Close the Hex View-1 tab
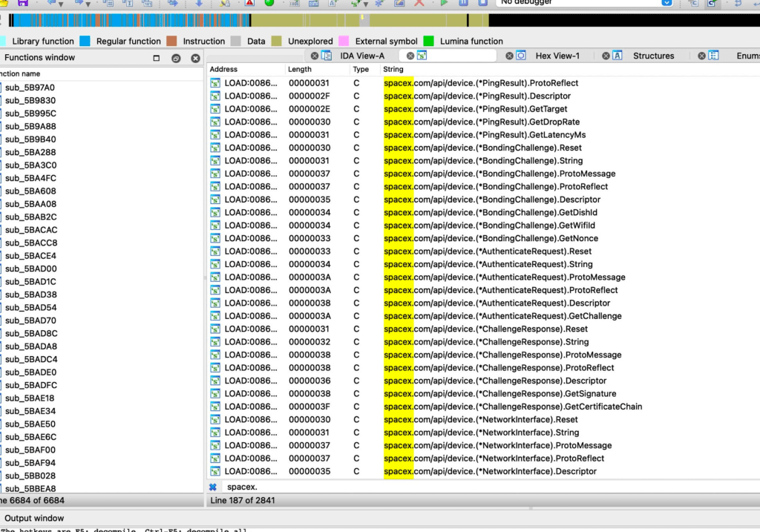This screenshot has height=532, width=760. click(509, 56)
